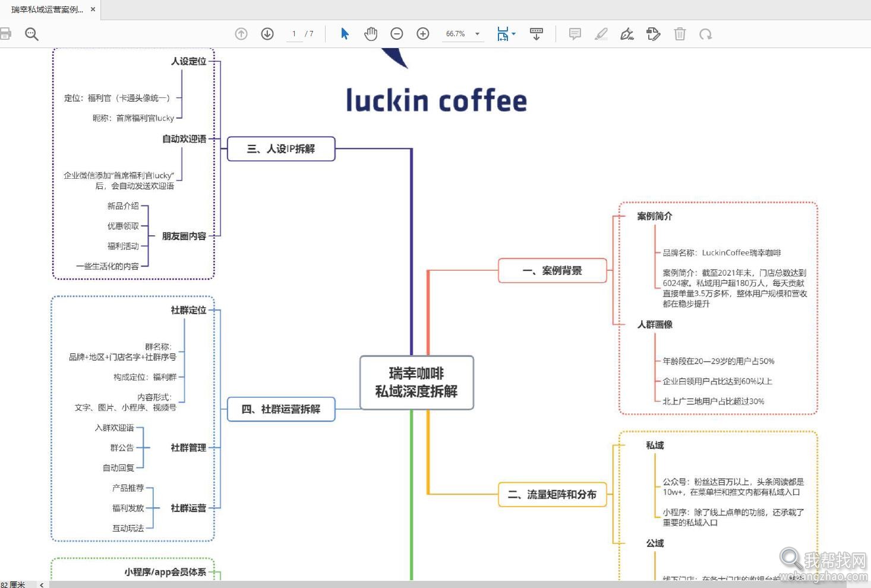Click the text 构成定位：福利群
The image size is (871, 588).
tap(145, 377)
